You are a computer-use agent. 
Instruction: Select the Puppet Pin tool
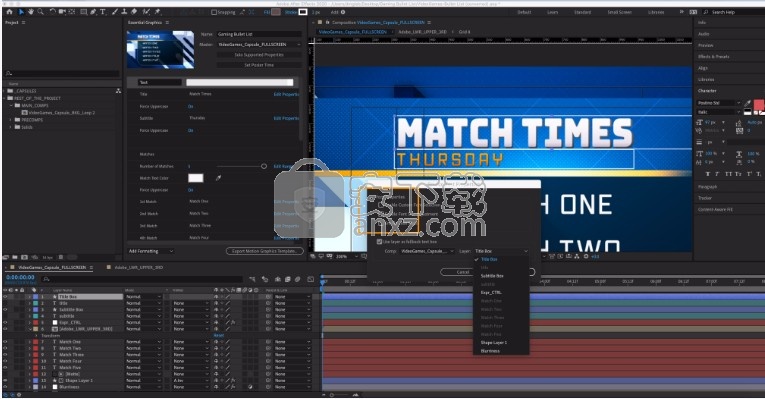pos(157,12)
